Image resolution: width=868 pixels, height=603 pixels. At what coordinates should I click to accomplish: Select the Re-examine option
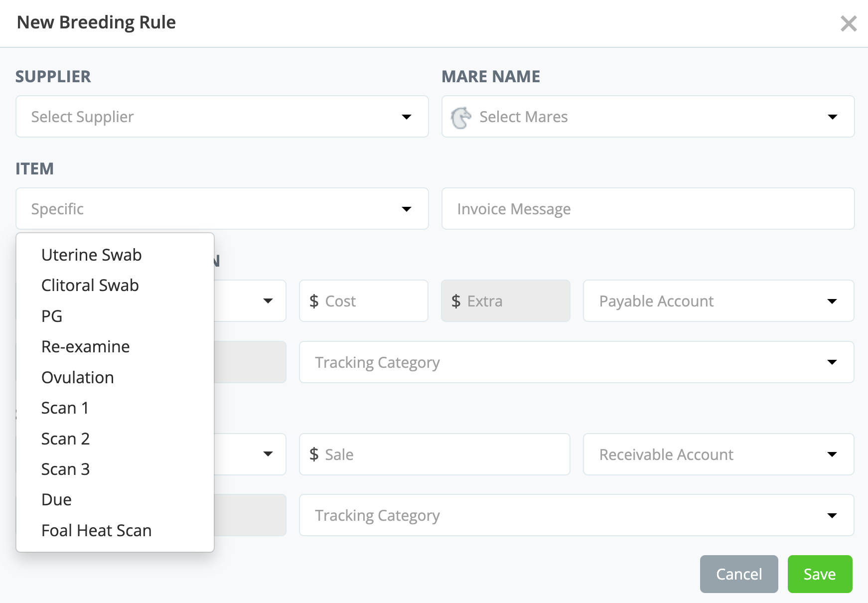tap(86, 347)
